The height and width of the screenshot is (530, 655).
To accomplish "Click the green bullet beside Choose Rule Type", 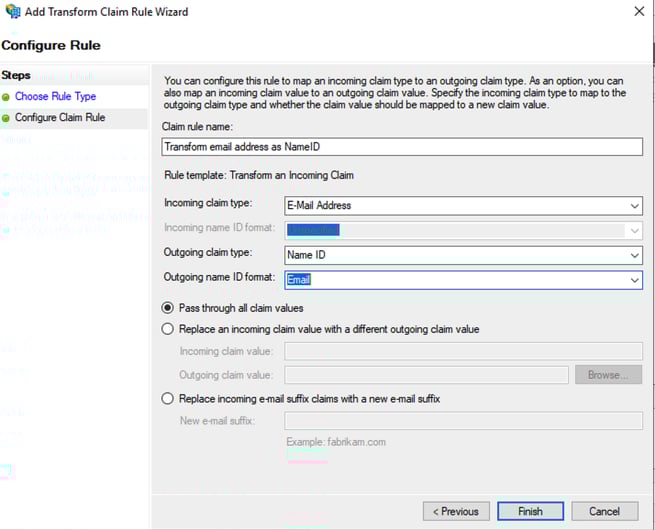I will click(x=6, y=97).
